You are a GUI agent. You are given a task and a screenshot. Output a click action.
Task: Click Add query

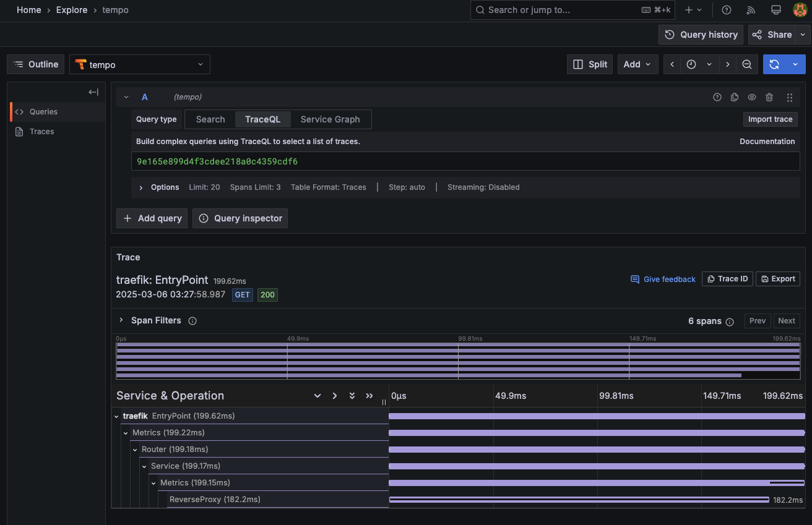pyautogui.click(x=152, y=218)
